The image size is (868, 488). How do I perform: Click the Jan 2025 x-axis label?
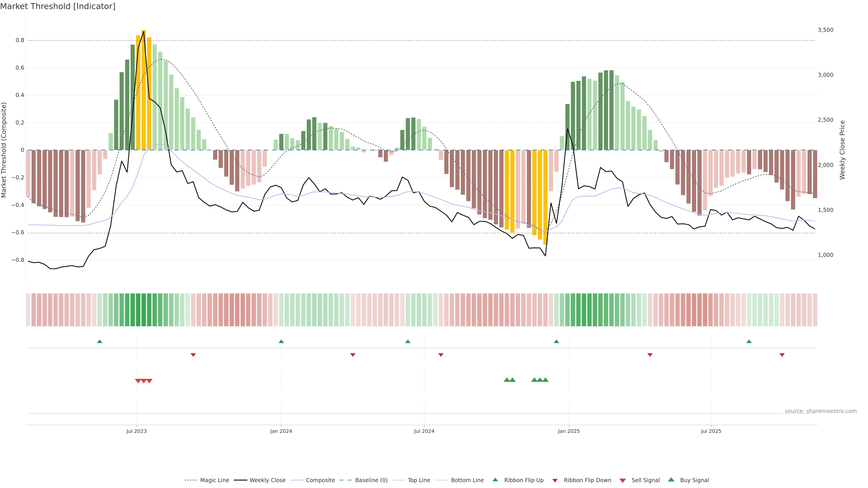(569, 431)
